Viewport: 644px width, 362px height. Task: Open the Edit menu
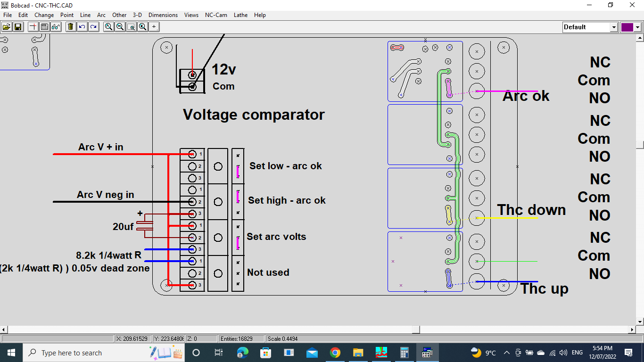[x=23, y=15]
